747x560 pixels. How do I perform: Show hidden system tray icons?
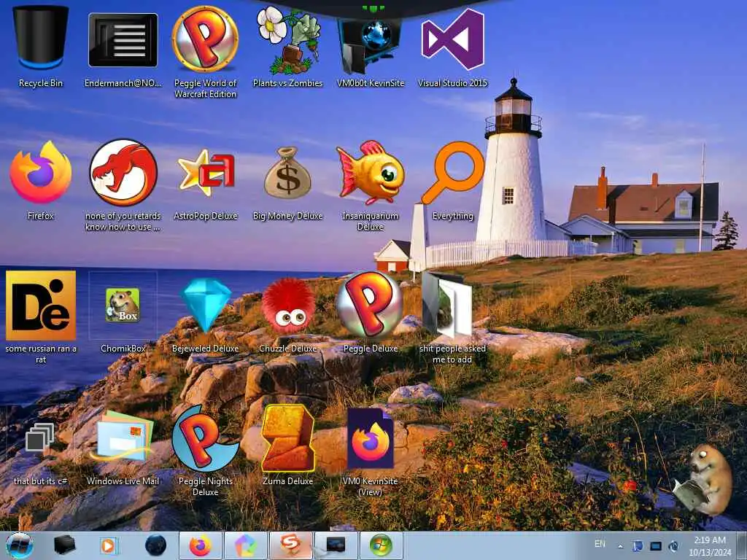[620, 546]
